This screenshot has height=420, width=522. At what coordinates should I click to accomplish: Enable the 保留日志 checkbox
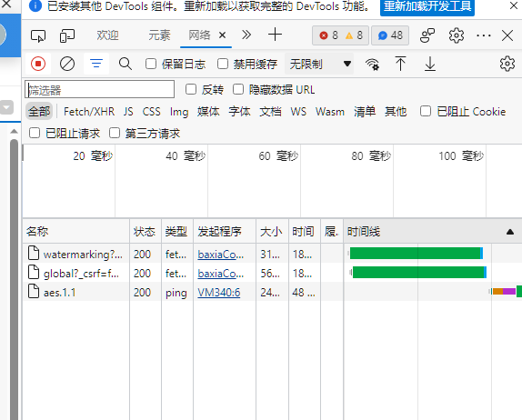(x=151, y=64)
